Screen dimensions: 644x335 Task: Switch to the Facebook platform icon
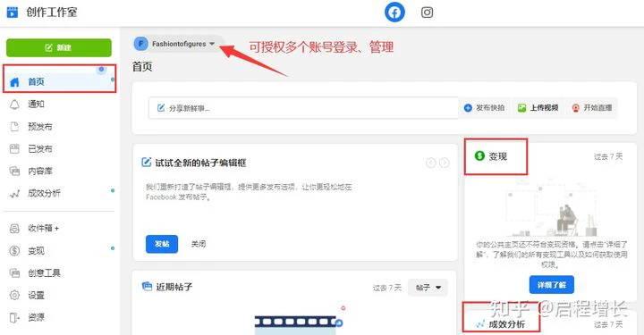pyautogui.click(x=394, y=13)
